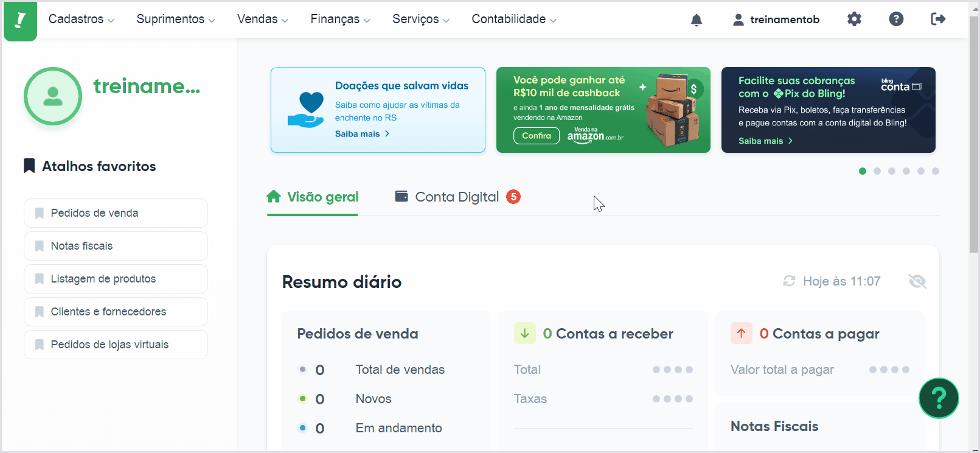Click the Contas a receber heading
This screenshot has height=453, width=980.
tap(614, 334)
